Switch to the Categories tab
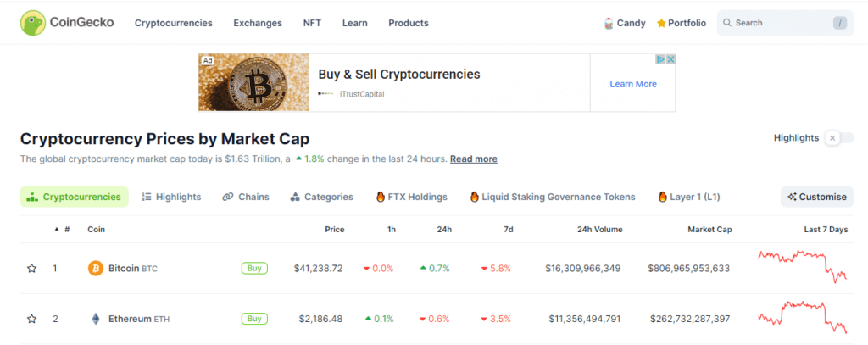This screenshot has width=868, height=345. [321, 197]
